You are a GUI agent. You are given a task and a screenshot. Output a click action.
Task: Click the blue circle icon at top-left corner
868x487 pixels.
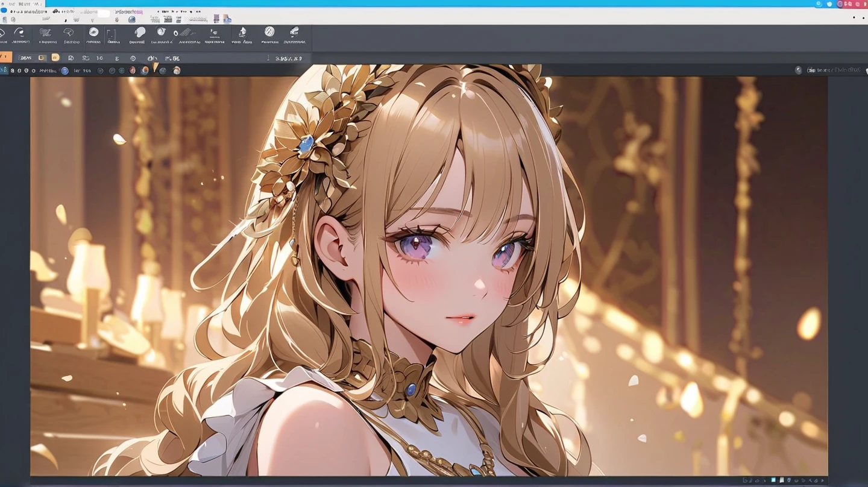click(x=4, y=10)
